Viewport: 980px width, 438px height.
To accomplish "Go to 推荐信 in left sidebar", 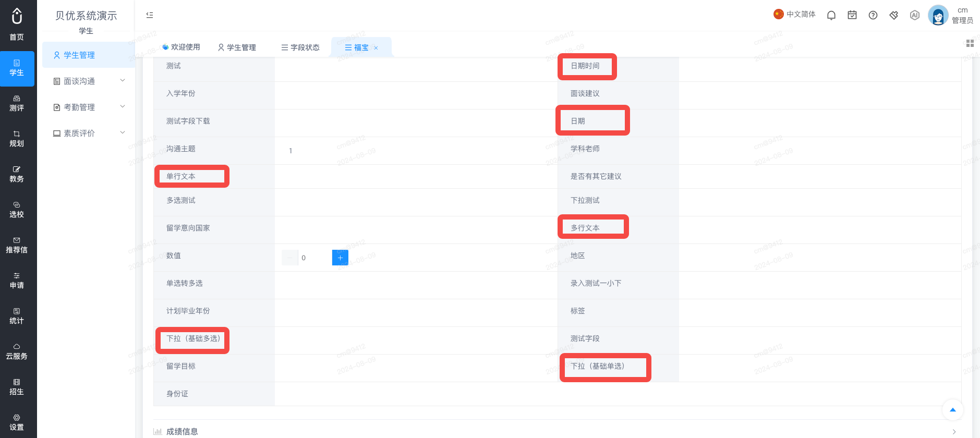I will [17, 245].
